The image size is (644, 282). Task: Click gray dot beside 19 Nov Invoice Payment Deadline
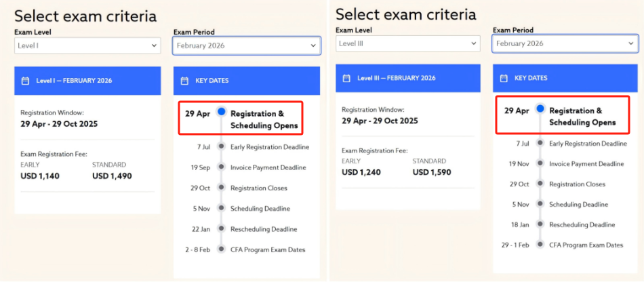(540, 163)
